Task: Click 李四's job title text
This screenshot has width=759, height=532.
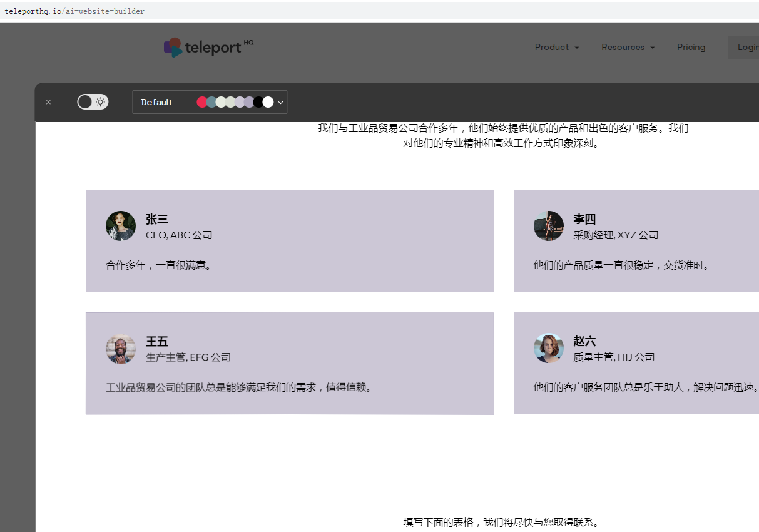Action: [x=616, y=235]
